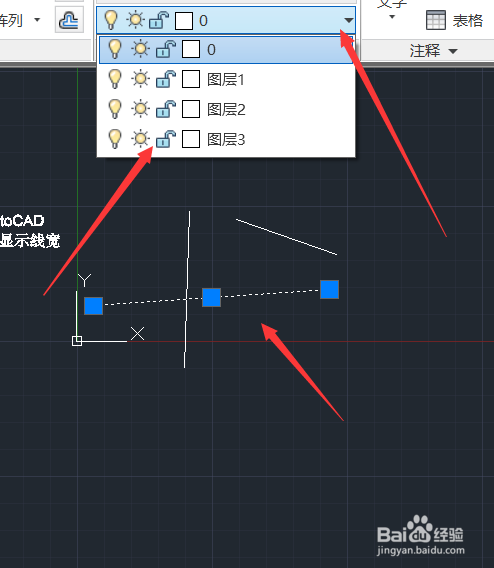Toggle freeze sun icon for 图层2
The width and height of the screenshot is (494, 568).
click(140, 109)
